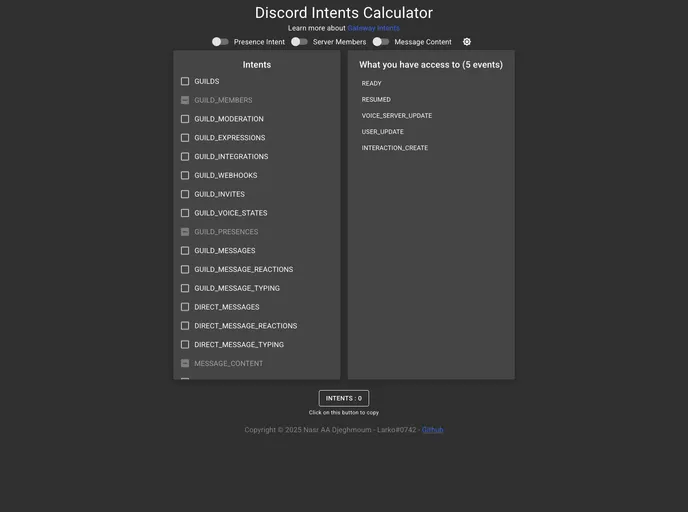
Task: Check the DIRECT_MESSAGE_REACTIONS checkbox
Action: click(x=185, y=326)
